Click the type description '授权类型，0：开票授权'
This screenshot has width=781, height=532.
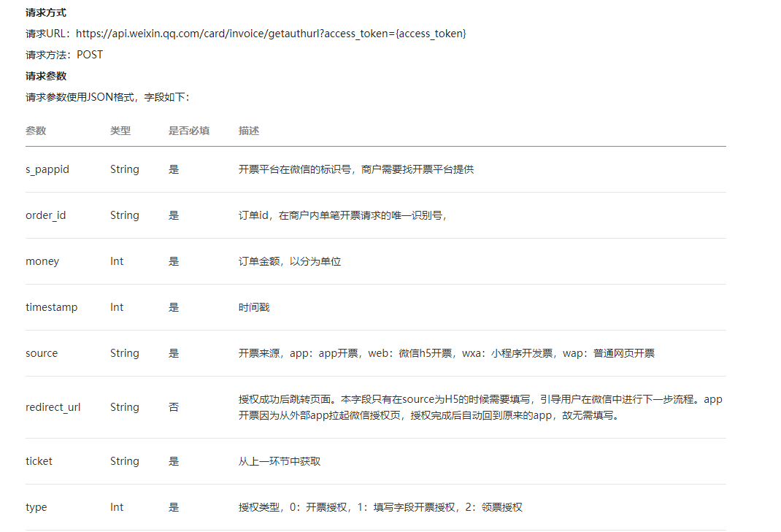click(x=380, y=507)
